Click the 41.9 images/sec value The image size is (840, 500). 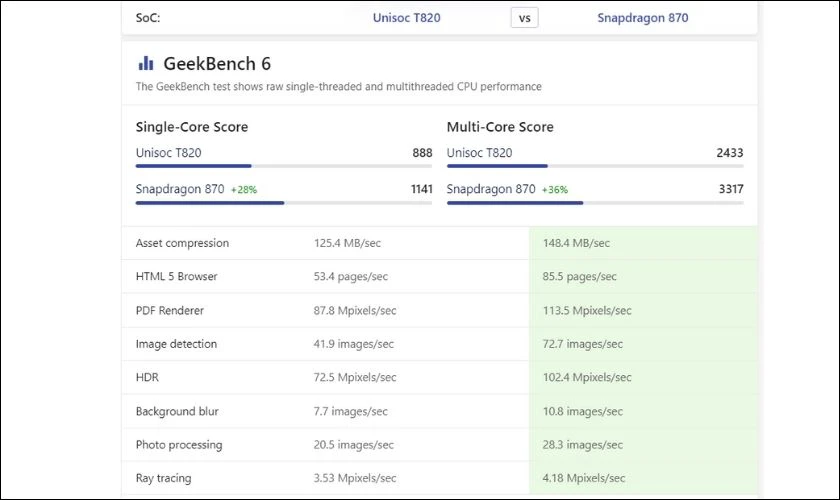[354, 344]
